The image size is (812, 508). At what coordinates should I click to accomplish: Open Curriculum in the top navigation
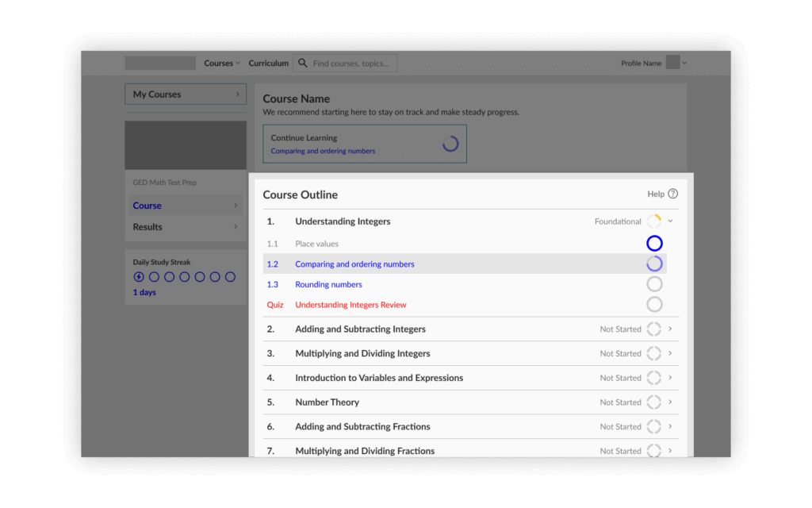click(269, 63)
